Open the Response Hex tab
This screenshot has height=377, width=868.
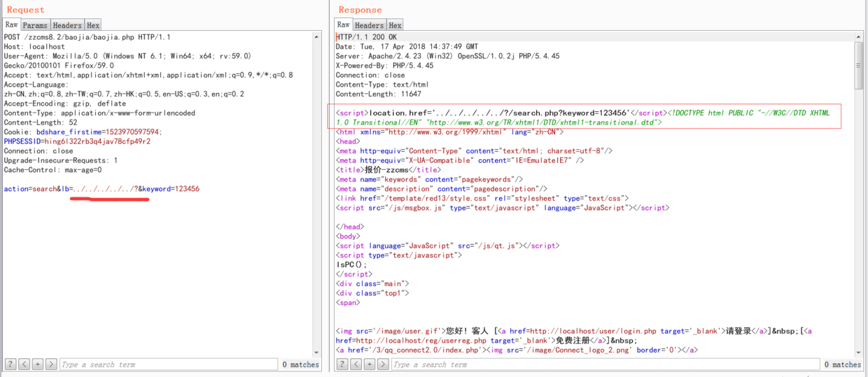[395, 25]
